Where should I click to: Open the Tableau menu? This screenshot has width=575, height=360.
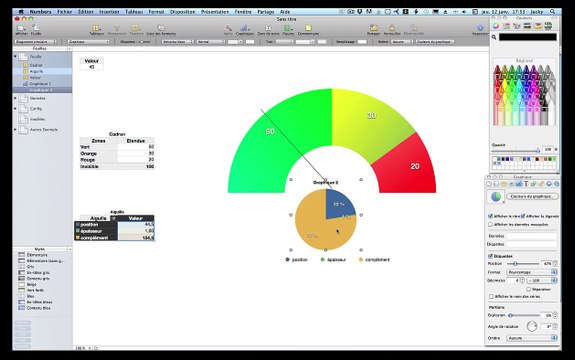click(x=134, y=12)
